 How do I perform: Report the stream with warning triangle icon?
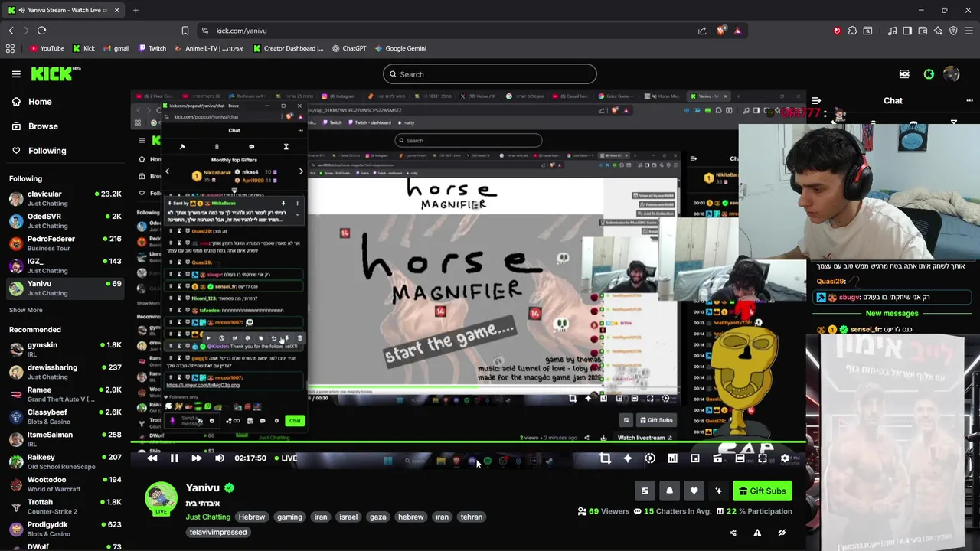(757, 533)
